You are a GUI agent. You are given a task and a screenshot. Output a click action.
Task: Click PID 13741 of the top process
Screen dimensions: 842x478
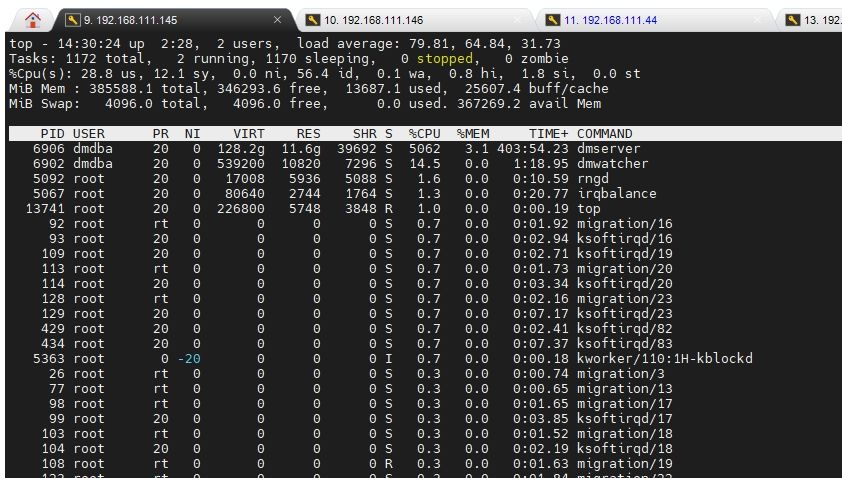coord(45,209)
